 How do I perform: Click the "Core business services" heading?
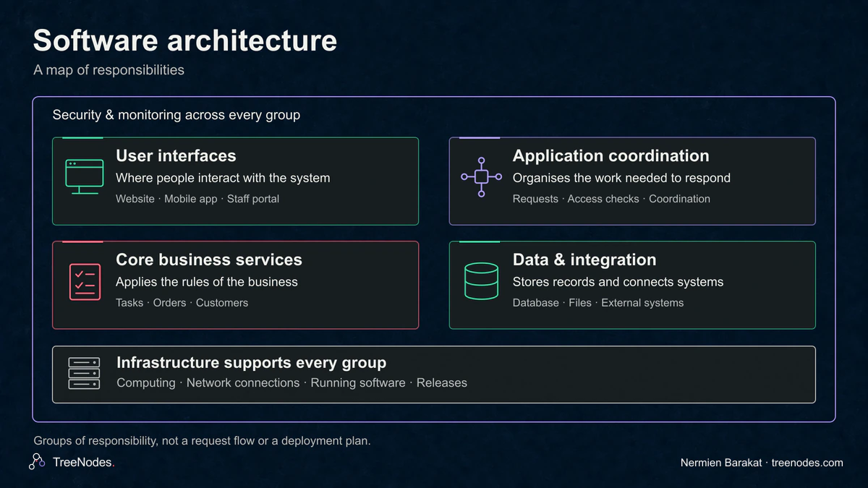[x=209, y=260]
